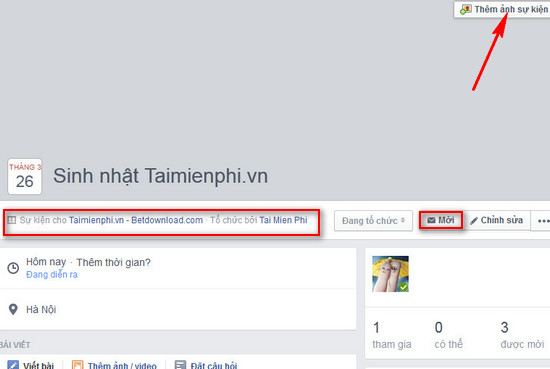
Task: Select the Đặt câu hỏi tab
Action: (206, 365)
